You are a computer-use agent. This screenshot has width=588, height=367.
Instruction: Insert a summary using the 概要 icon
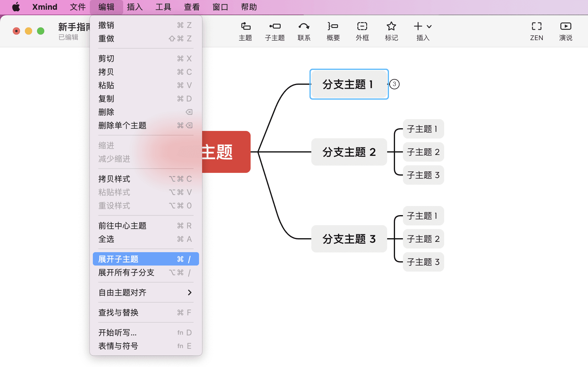point(333,31)
